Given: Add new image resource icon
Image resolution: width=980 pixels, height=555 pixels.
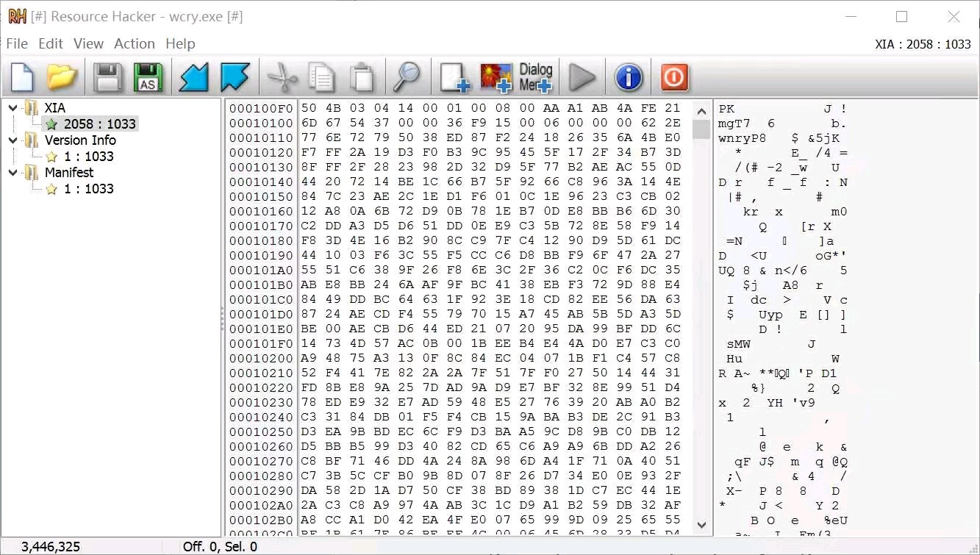Looking at the screenshot, I should (x=496, y=77).
